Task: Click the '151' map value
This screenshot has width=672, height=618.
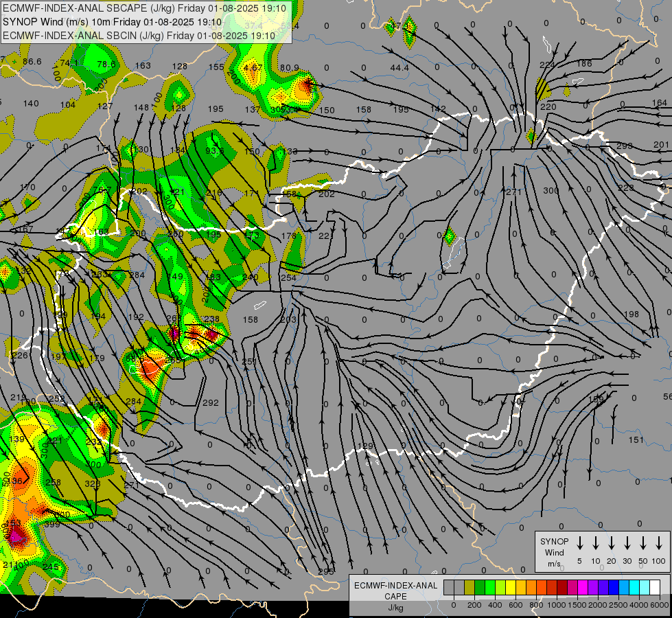Action: (x=636, y=440)
